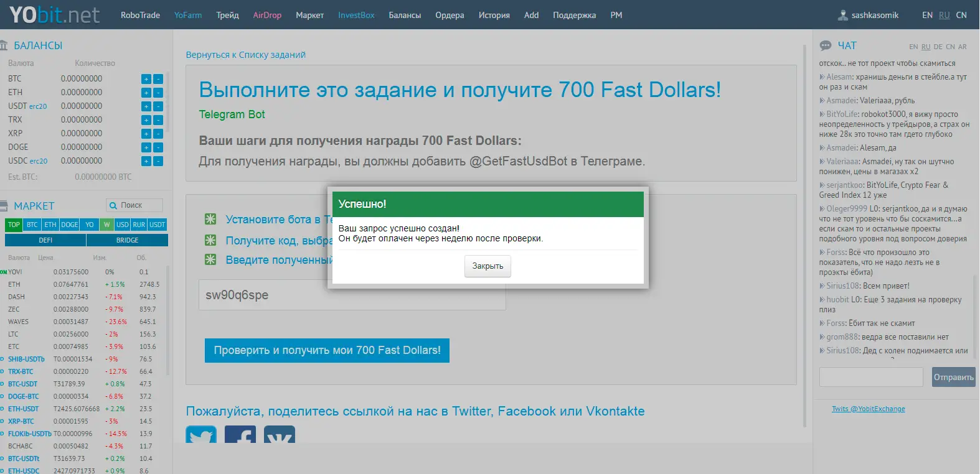
Task: Click the plus icon in XRP balance row
Action: (x=146, y=134)
